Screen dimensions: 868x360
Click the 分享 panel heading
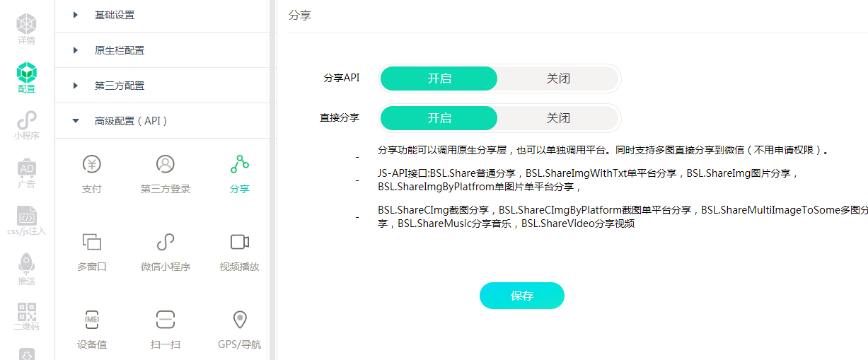(x=300, y=15)
